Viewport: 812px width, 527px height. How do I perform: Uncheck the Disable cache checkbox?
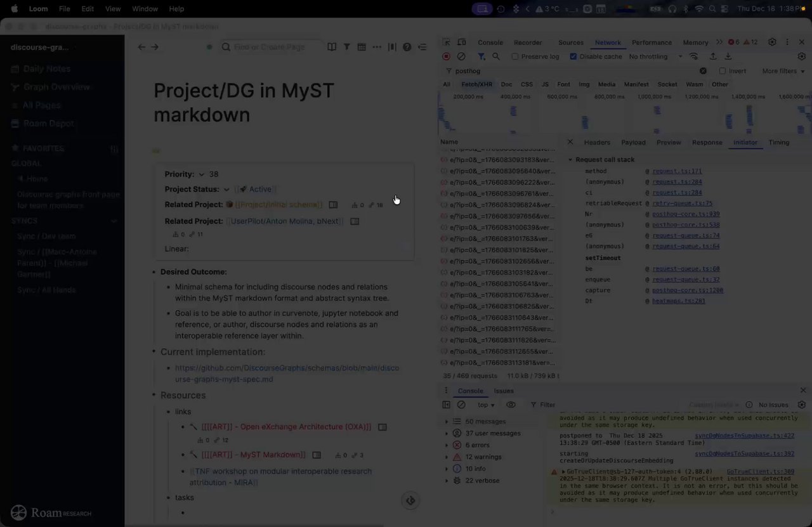(573, 56)
